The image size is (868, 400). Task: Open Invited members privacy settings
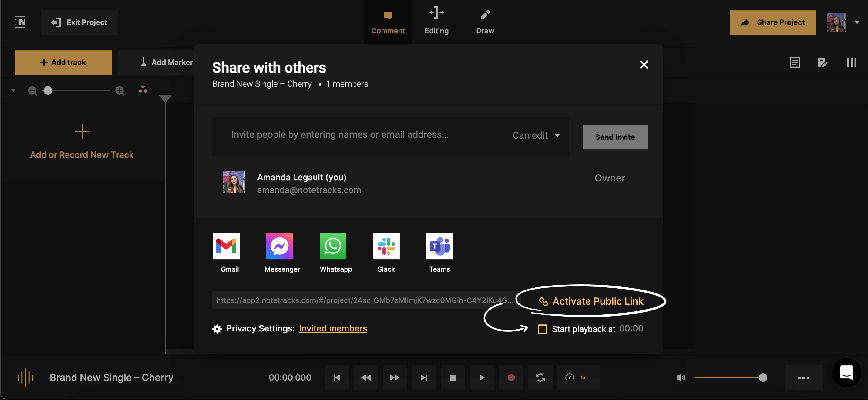pyautogui.click(x=333, y=328)
